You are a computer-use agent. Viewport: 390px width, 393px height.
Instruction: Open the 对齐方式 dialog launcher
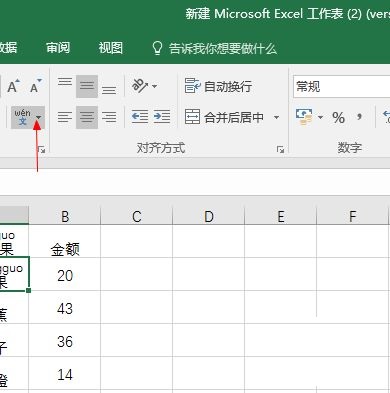point(280,150)
